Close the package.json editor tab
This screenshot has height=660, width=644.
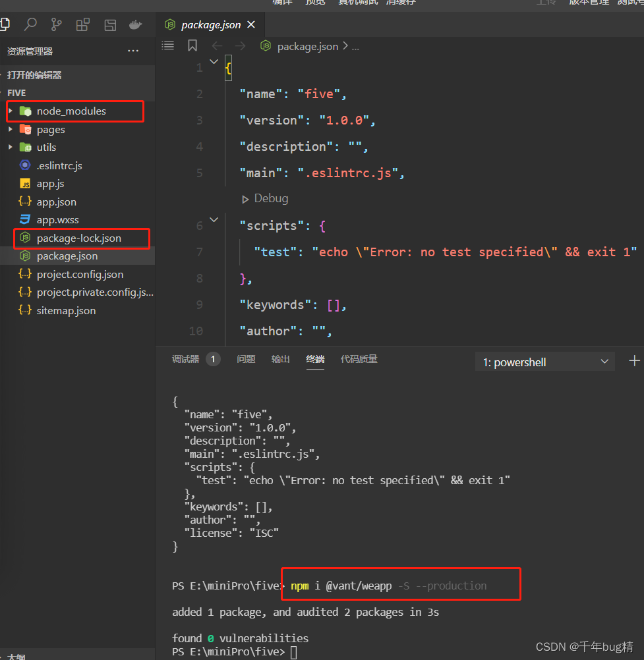(251, 25)
